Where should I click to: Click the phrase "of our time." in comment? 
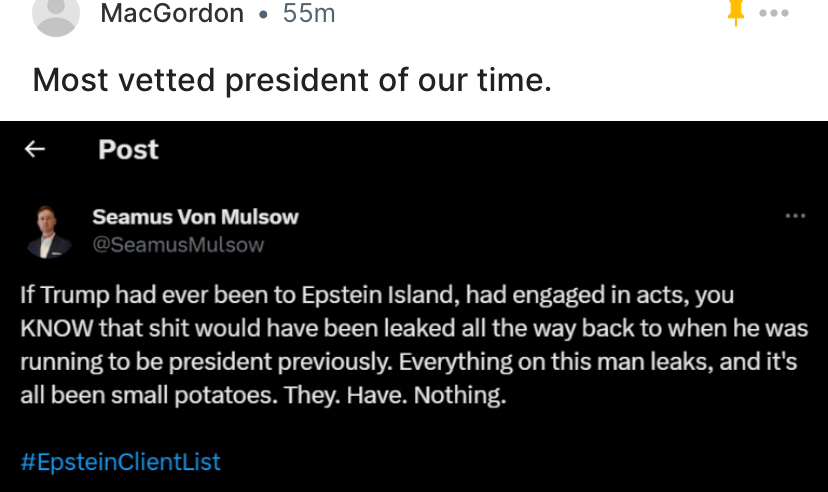click(x=466, y=79)
